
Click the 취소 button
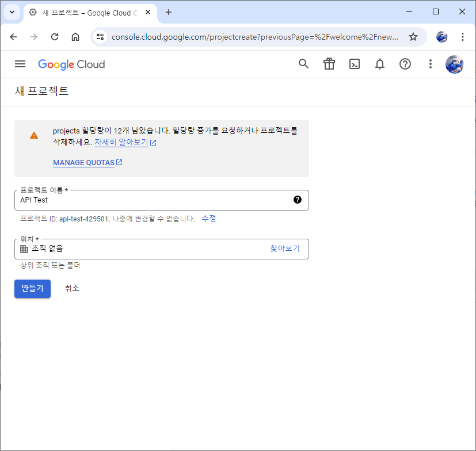pos(72,288)
